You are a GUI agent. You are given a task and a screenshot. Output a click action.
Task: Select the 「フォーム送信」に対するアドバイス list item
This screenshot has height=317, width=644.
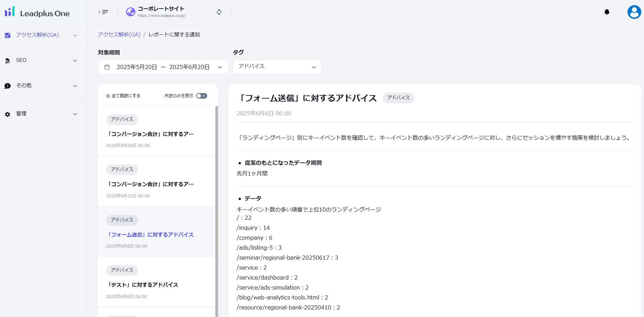[x=157, y=232]
